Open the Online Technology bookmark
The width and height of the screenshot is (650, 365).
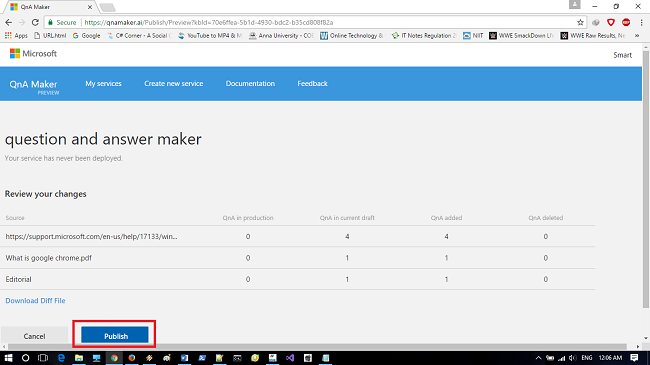click(352, 36)
